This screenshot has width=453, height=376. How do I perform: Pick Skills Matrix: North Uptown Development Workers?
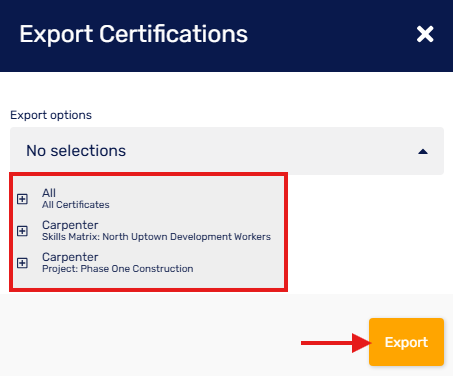pos(156,237)
